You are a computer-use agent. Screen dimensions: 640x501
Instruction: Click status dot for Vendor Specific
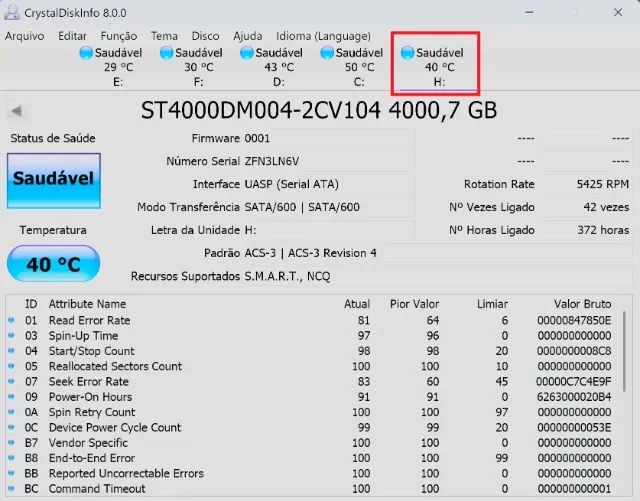(11, 443)
